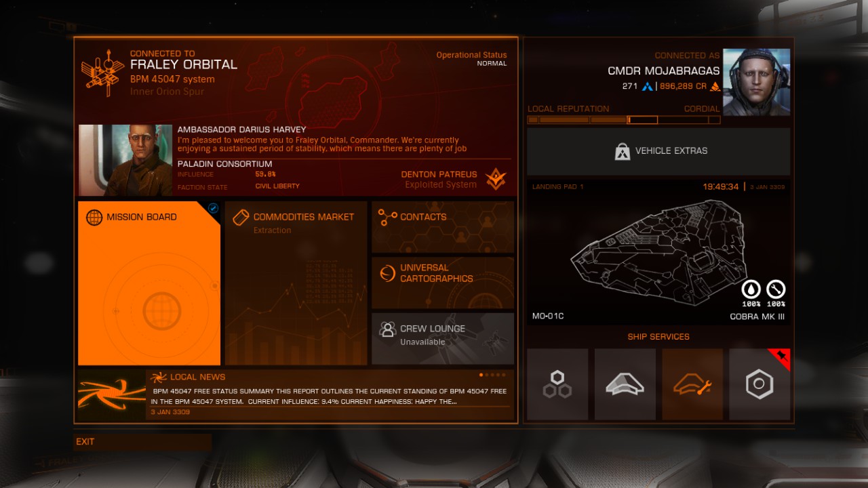Viewport: 868px width, 488px height.
Task: Open the hexagon munitions ship service
Action: [557, 384]
